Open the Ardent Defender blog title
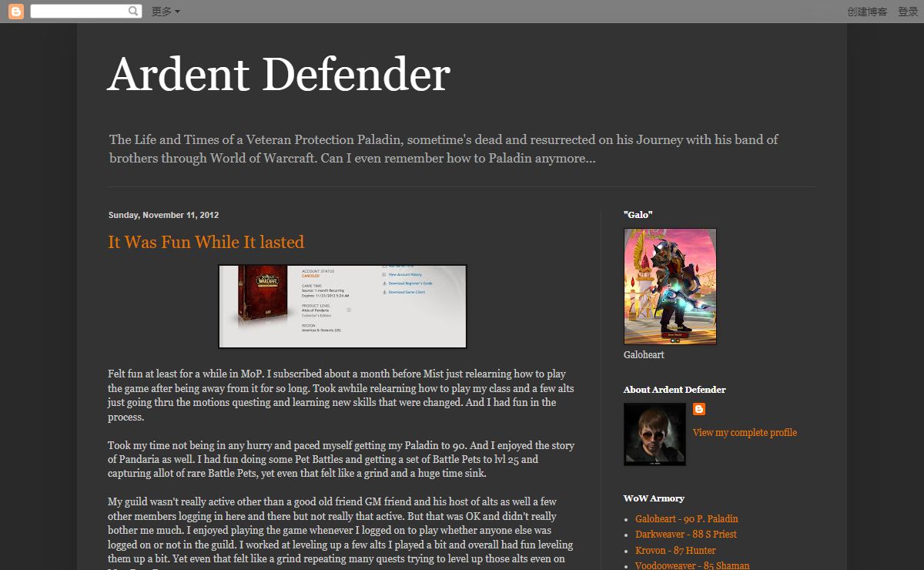This screenshot has height=570, width=924. click(x=279, y=75)
